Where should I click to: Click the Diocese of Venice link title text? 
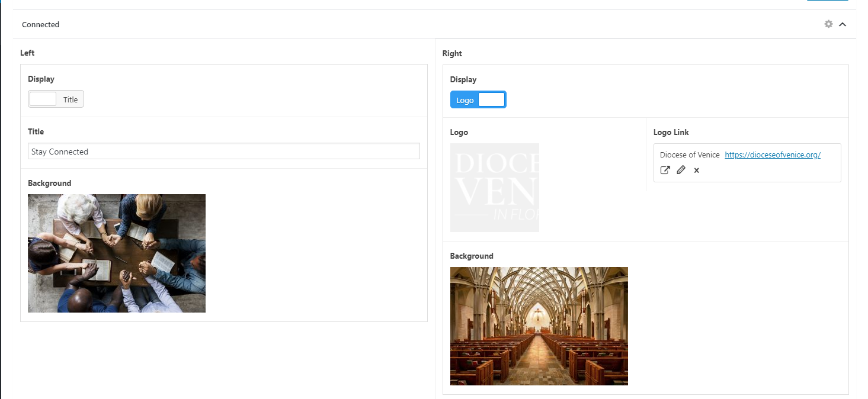pyautogui.click(x=689, y=155)
